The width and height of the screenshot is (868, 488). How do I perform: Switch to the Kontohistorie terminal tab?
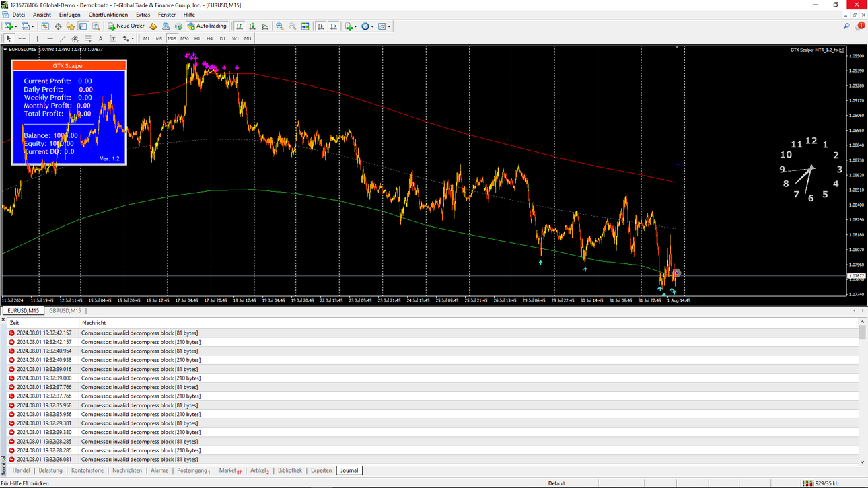coord(87,470)
